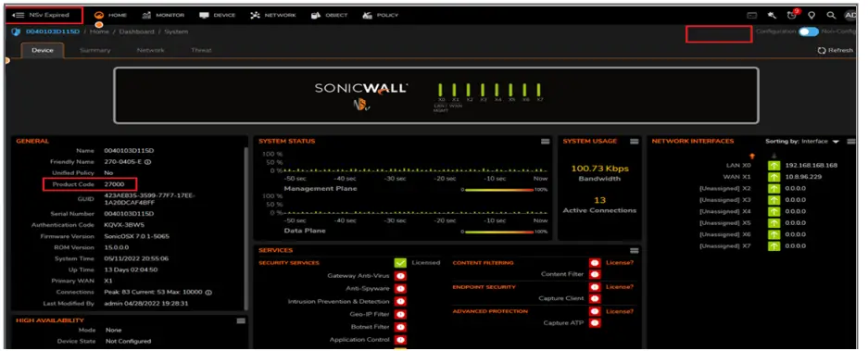The image size is (868, 351).
Task: Open System Status panel menu icon
Action: point(546,142)
